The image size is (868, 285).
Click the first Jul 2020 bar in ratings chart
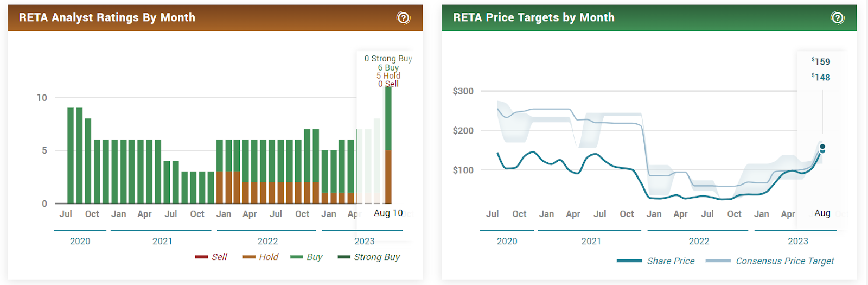pos(71,156)
